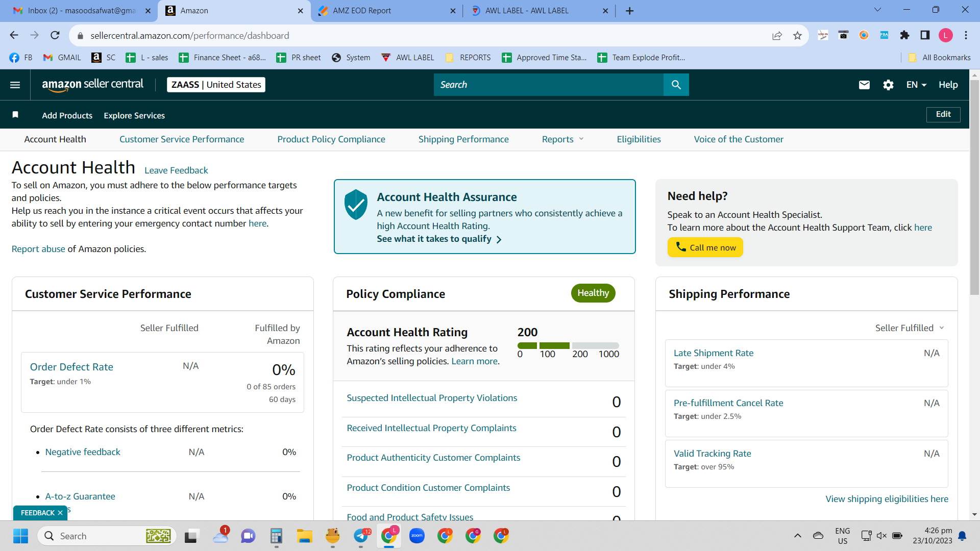980x551 pixels.
Task: Open the Seller Central hamburger menu
Action: pyautogui.click(x=15, y=85)
